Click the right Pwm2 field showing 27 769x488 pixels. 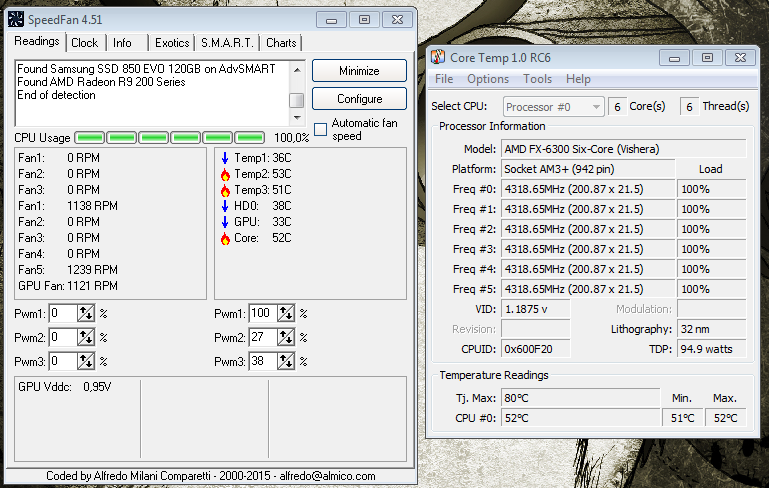[263, 337]
